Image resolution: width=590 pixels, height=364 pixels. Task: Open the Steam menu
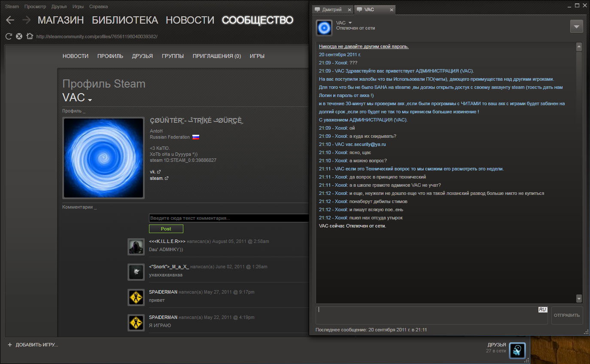tap(12, 6)
